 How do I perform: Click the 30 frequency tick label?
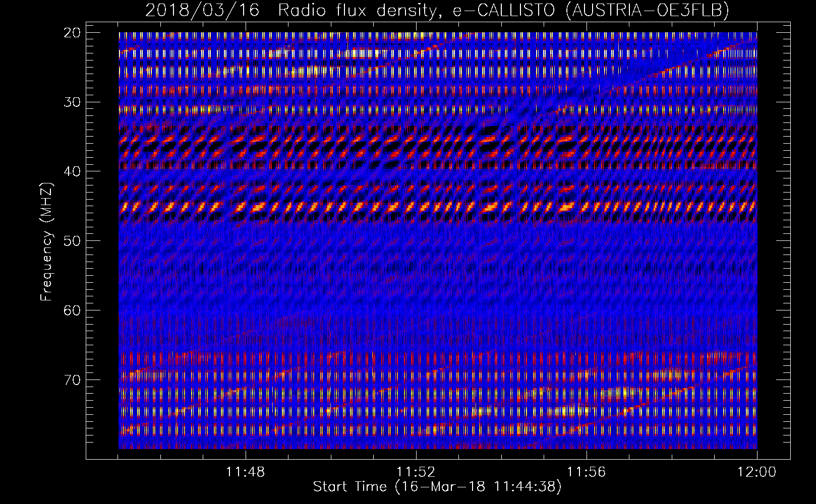coord(72,102)
